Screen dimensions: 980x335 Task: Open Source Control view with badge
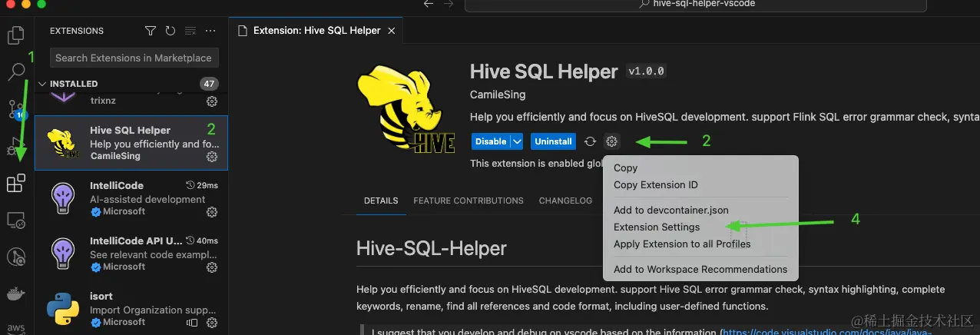pos(15,109)
